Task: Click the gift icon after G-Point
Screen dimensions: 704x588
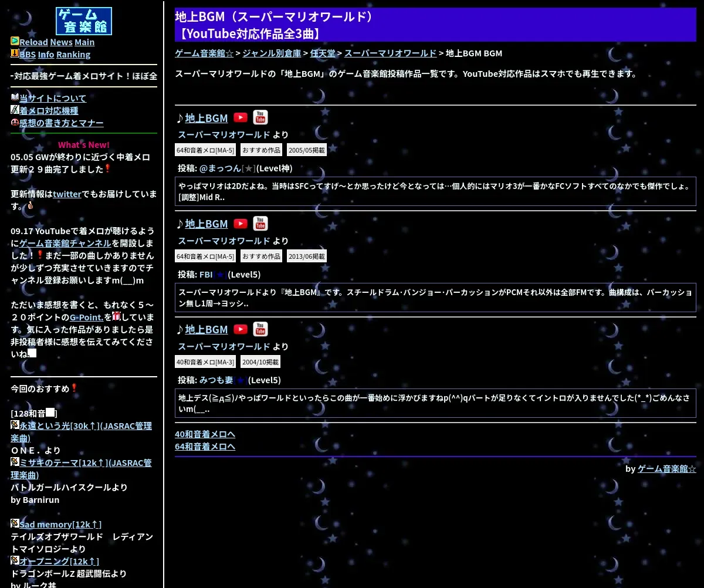Action: click(x=116, y=316)
